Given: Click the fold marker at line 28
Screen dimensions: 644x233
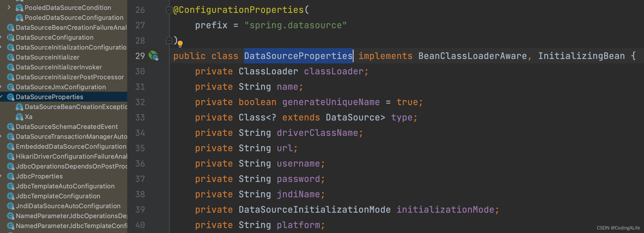Looking at the screenshot, I should [x=169, y=40].
